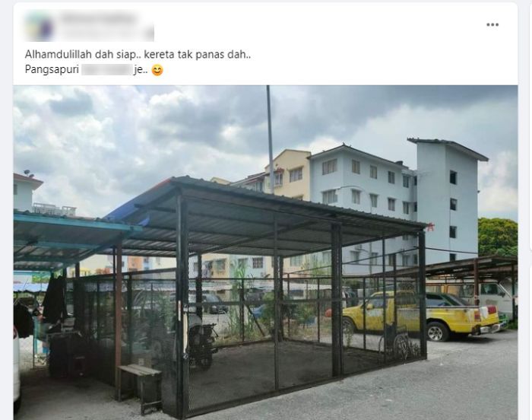This screenshot has width=532, height=420.
Task: Click the lamp post above the carport roof
Action: click(x=270, y=139)
